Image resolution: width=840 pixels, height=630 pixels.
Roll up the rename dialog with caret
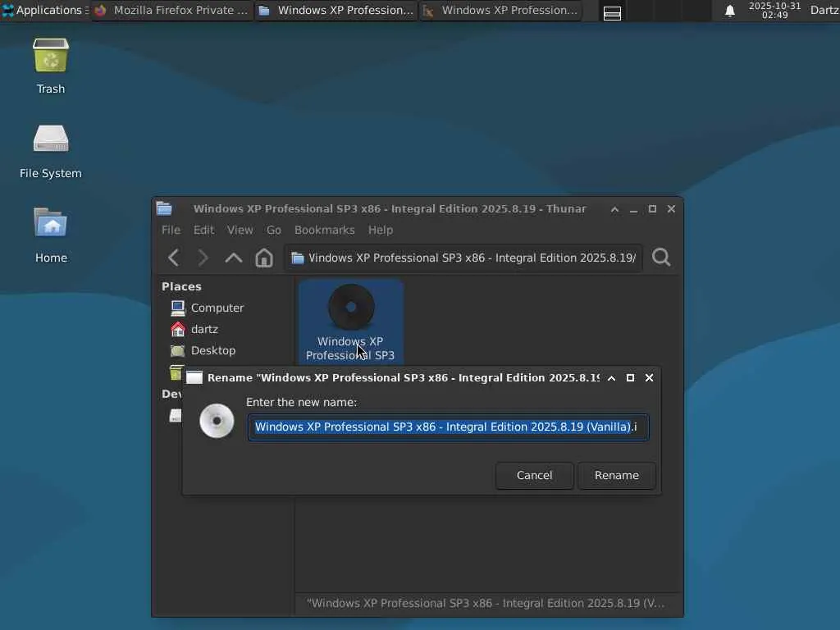[611, 377]
